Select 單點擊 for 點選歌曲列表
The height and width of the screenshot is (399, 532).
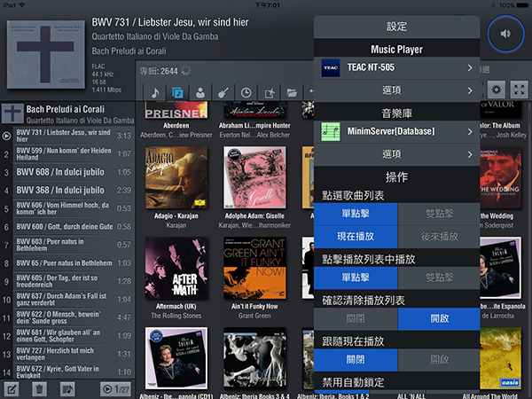point(356,214)
